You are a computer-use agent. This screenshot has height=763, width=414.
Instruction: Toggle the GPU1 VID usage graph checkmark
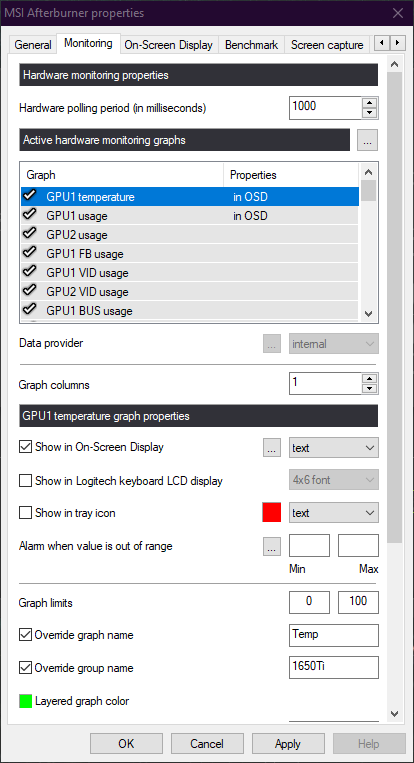click(30, 272)
